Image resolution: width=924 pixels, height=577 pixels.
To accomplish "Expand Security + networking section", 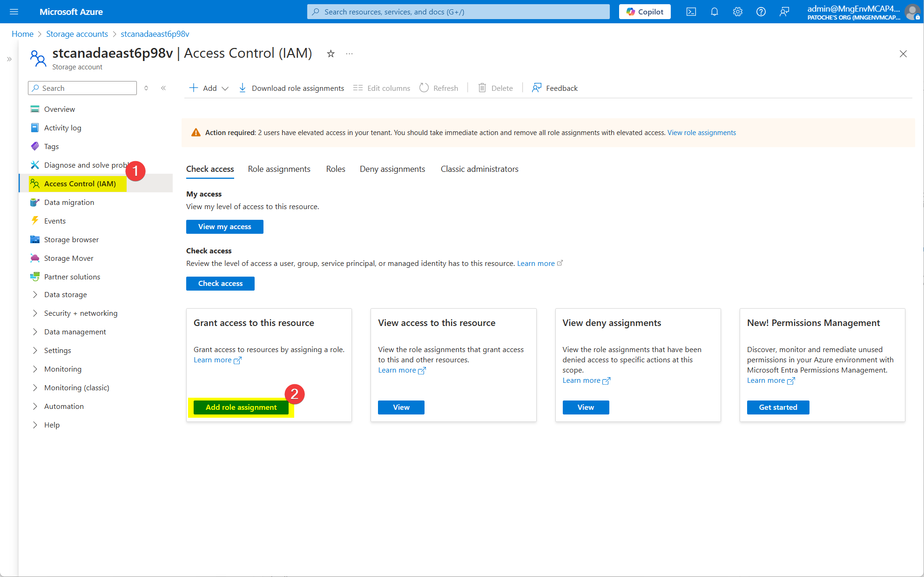I will tap(81, 313).
